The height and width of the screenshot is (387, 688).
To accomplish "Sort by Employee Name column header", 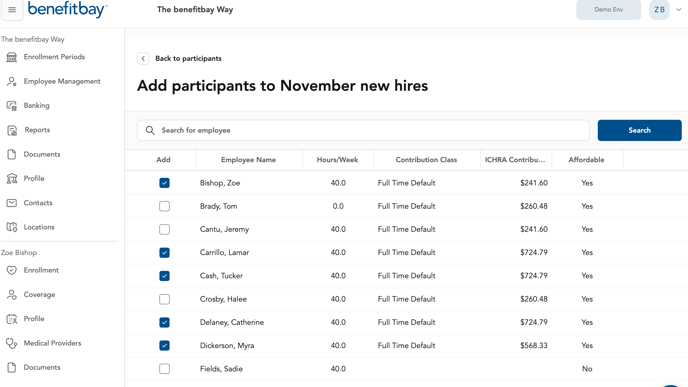I will pos(248,160).
